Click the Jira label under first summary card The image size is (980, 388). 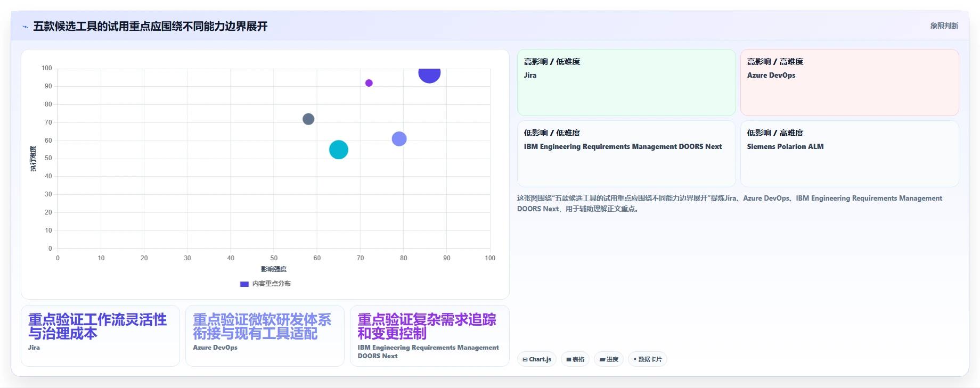tap(34, 348)
